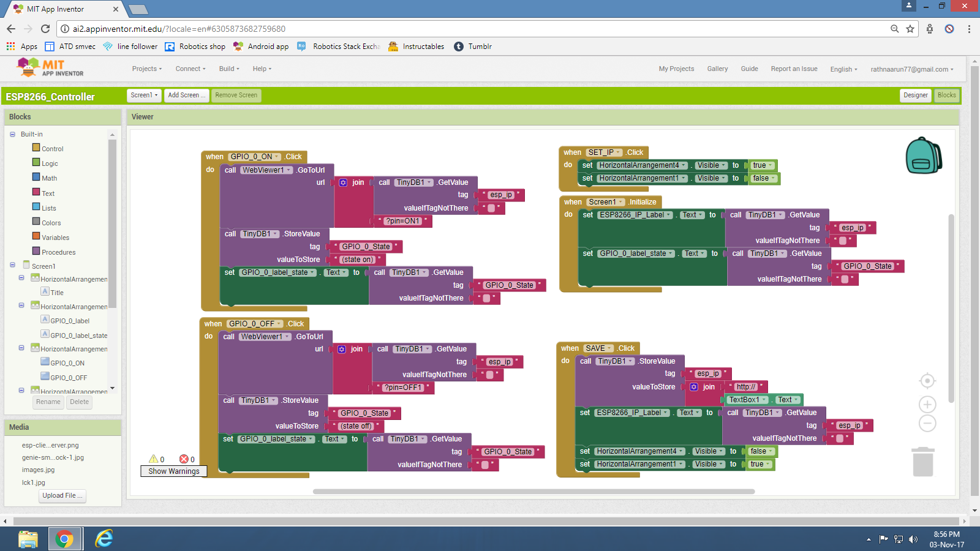Collapse the Built-in tree node
The width and height of the screenshot is (980, 551).
pos(12,134)
